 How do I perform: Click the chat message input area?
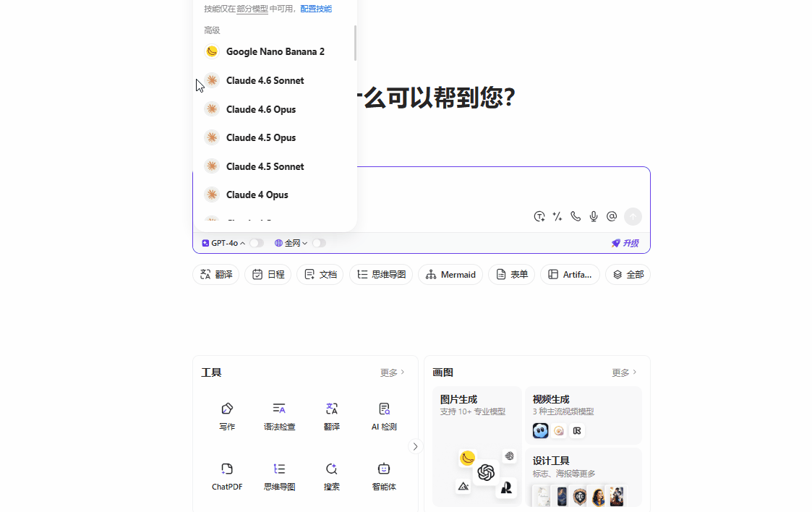tap(503, 189)
